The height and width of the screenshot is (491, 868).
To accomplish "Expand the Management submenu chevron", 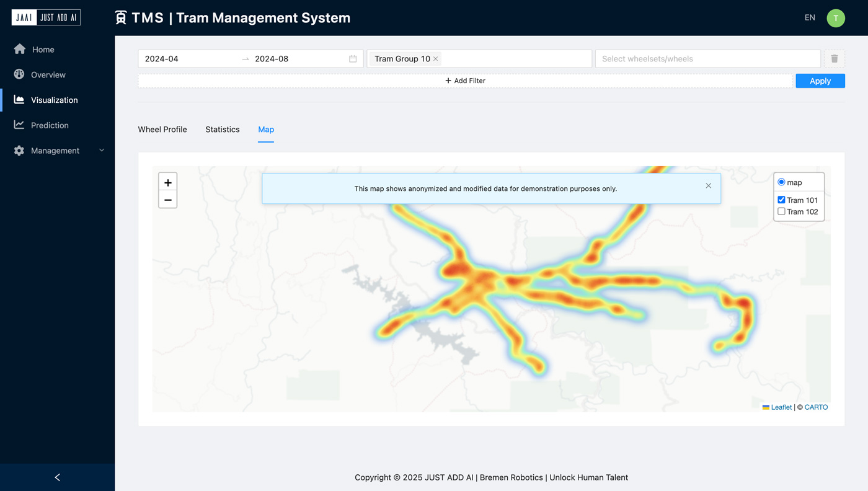I will (x=102, y=151).
